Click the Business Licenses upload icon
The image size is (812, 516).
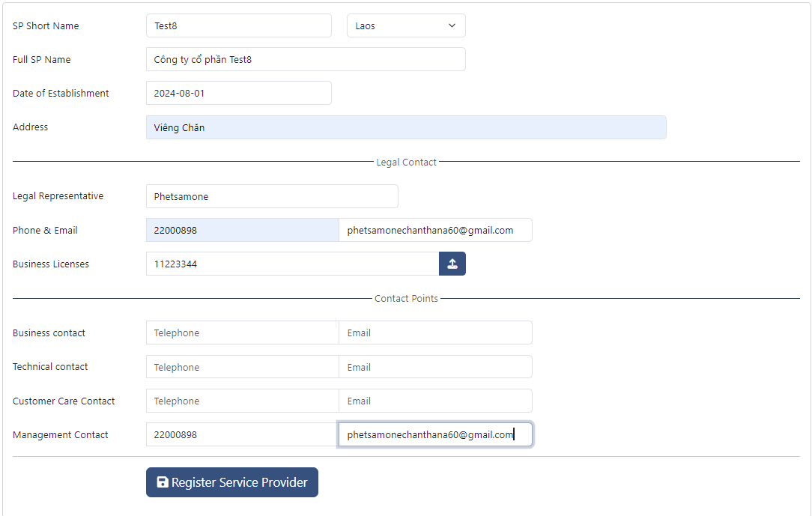[x=452, y=264]
